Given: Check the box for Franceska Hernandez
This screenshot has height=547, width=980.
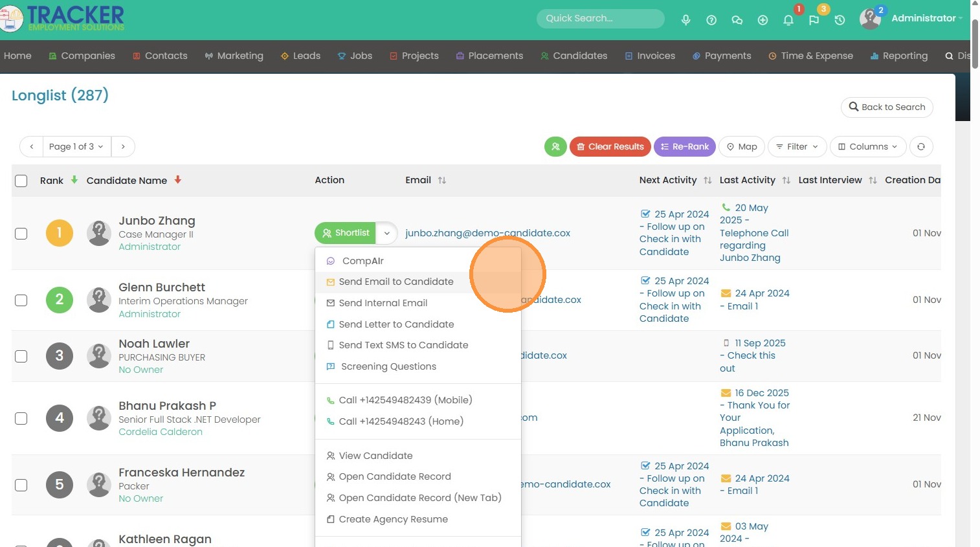Looking at the screenshot, I should point(21,486).
